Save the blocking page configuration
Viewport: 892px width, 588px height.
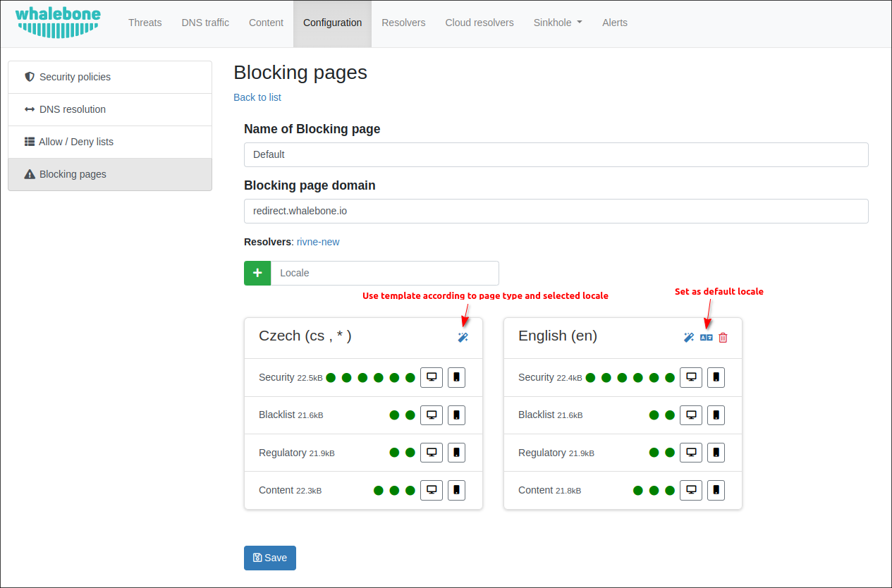point(270,558)
